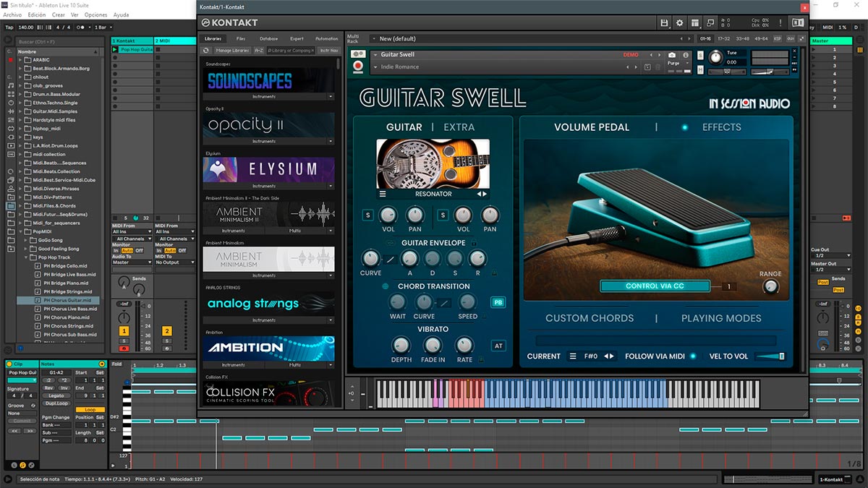Toggle the yellow activator 1 on Kontakt track
868x488 pixels.
124,331
